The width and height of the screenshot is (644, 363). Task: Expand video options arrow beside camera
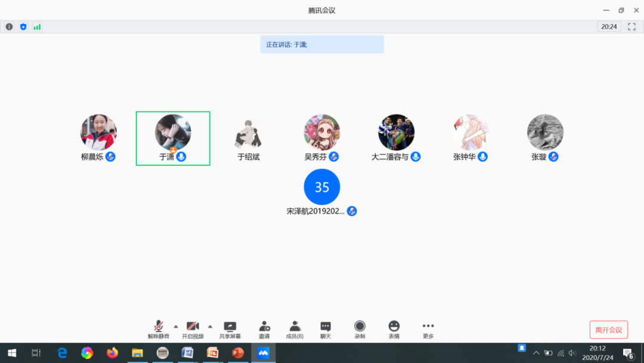(x=210, y=326)
